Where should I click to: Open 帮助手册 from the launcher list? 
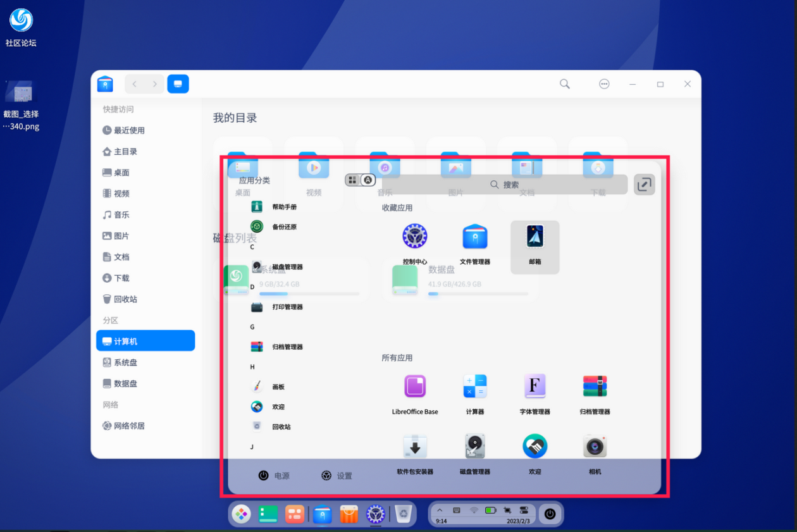coord(273,207)
